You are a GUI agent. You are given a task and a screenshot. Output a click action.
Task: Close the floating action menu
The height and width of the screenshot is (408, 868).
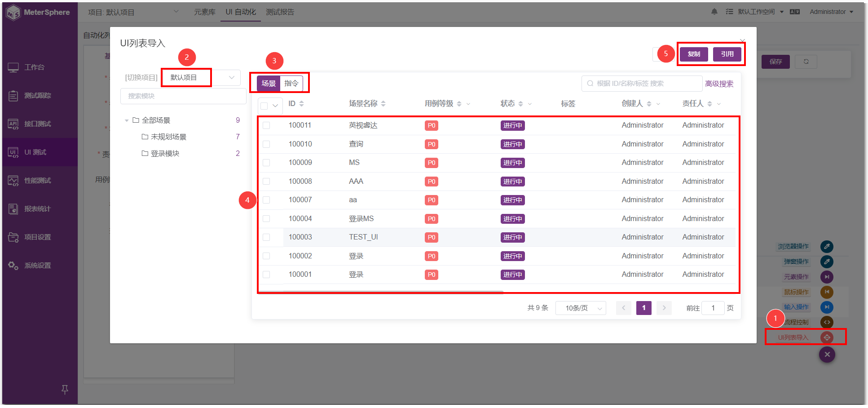click(x=827, y=355)
